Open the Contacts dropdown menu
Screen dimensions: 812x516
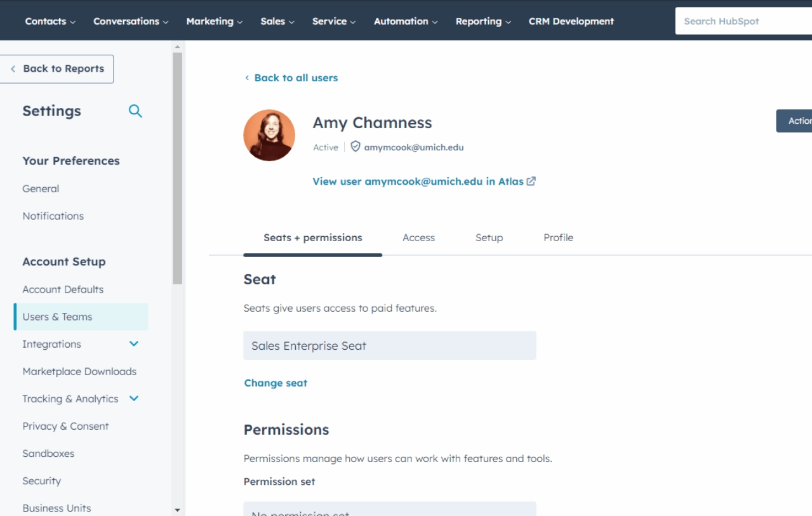(50, 21)
